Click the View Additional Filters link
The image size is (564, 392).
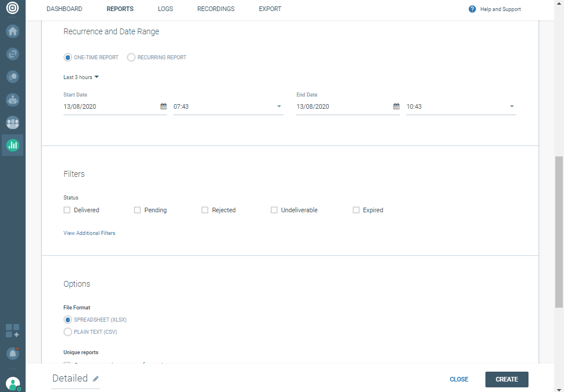89,233
